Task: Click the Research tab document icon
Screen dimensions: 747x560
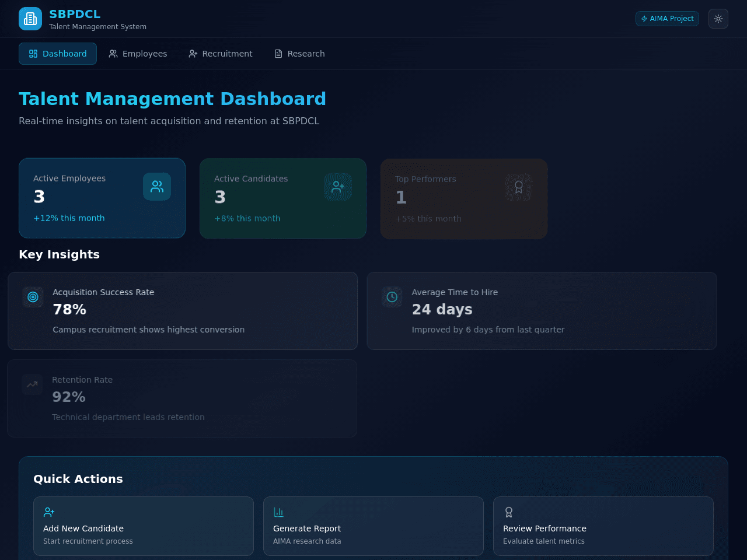Action: pyautogui.click(x=278, y=54)
